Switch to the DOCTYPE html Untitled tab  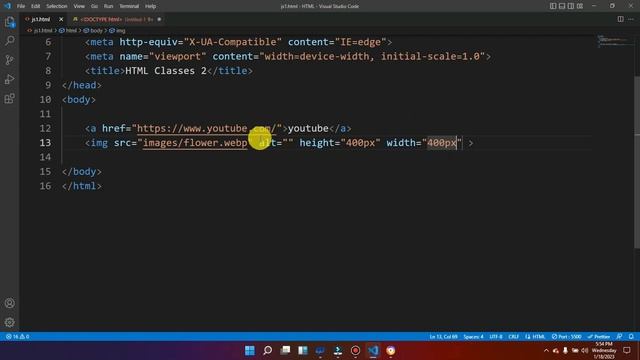(x=116, y=19)
